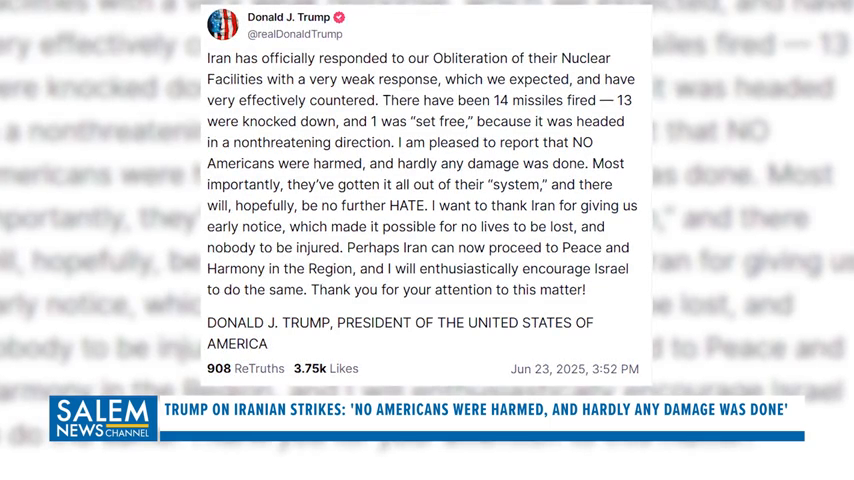Click "Thank you for your attention to this matter!"
854x480 pixels.
(448, 290)
